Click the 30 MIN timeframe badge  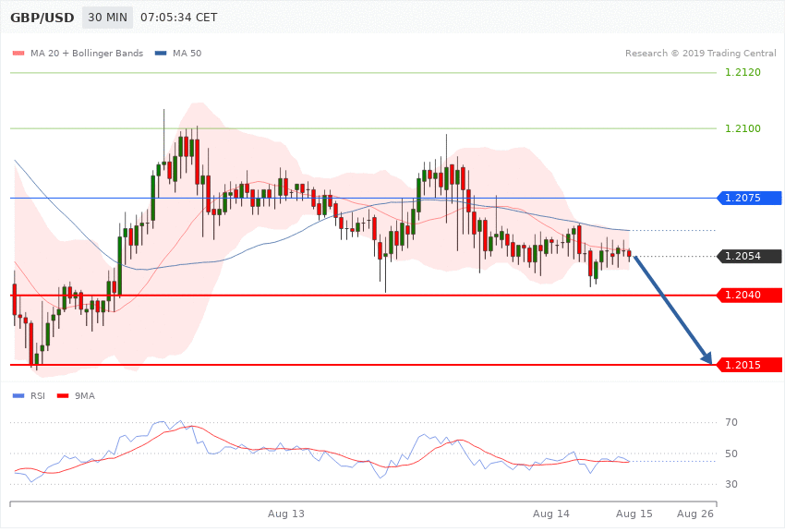108,18
